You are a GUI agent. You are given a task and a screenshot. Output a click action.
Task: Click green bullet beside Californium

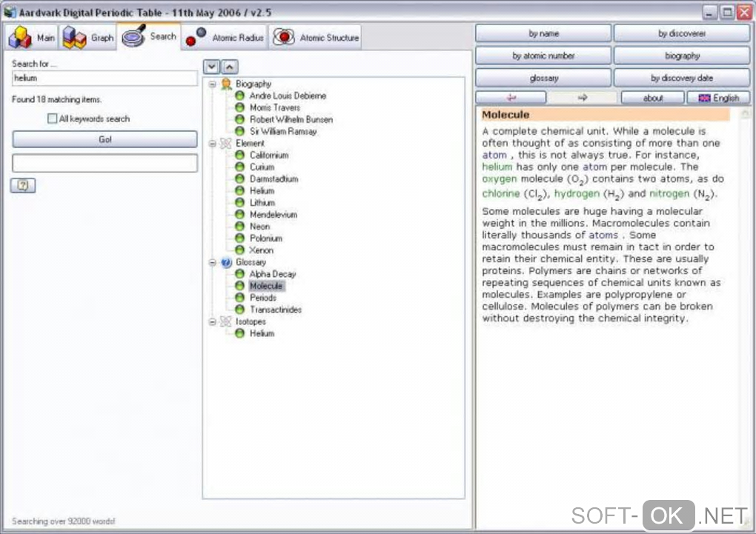point(239,155)
